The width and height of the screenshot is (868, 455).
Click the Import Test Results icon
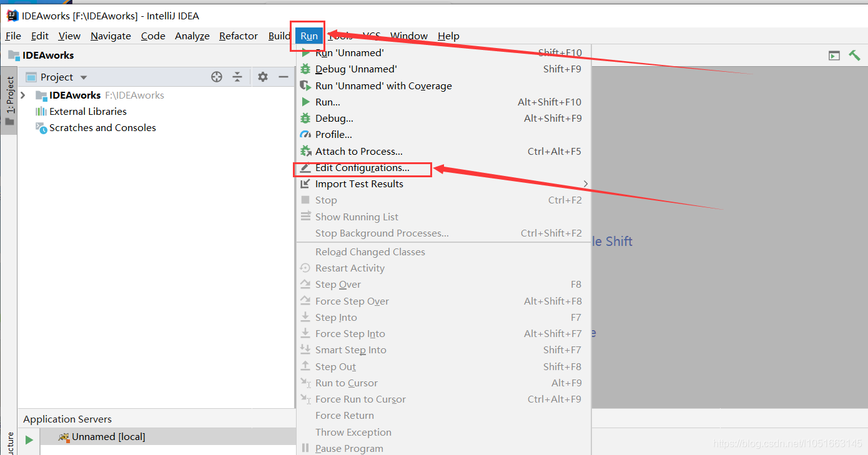[x=305, y=183]
